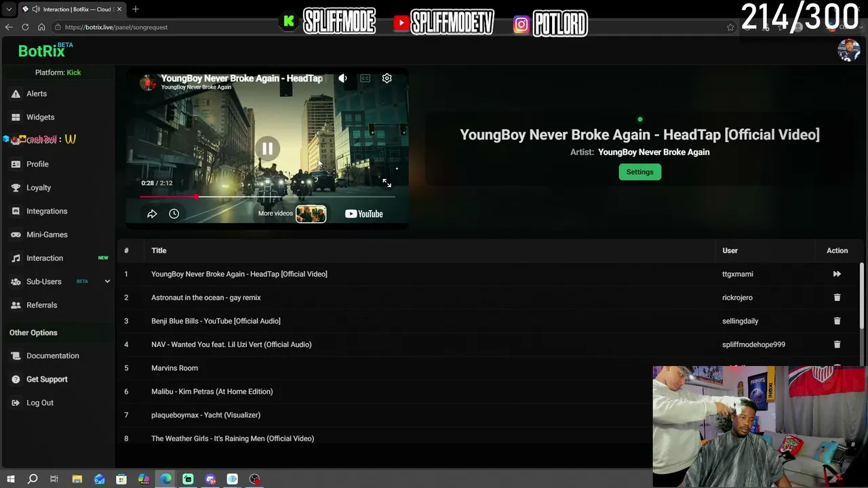The width and height of the screenshot is (868, 488).
Task: Select Malibu - Kim Petras queue entry
Action: (212, 392)
